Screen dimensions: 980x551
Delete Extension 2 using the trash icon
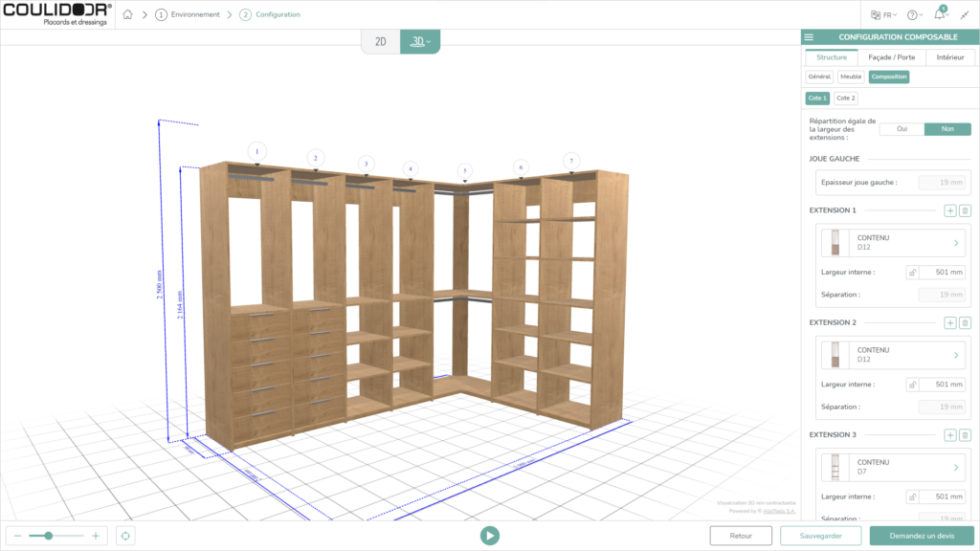tap(967, 322)
